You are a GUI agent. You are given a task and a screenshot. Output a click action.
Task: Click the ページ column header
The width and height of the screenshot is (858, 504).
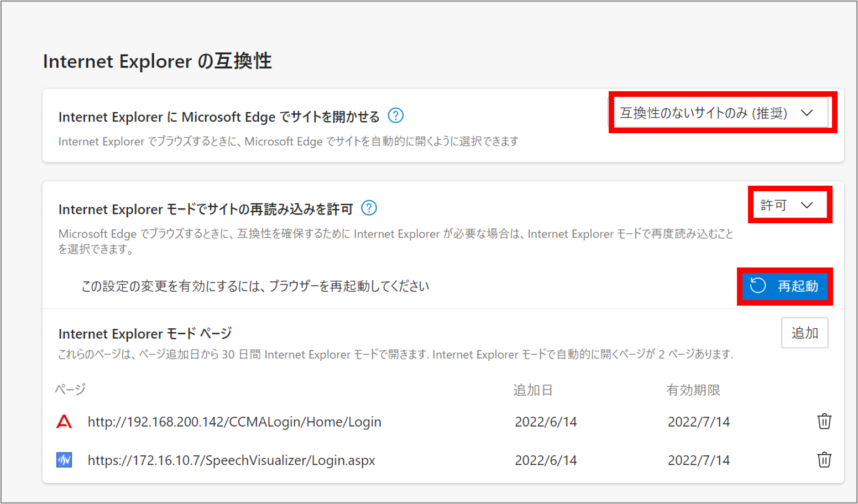coord(70,390)
